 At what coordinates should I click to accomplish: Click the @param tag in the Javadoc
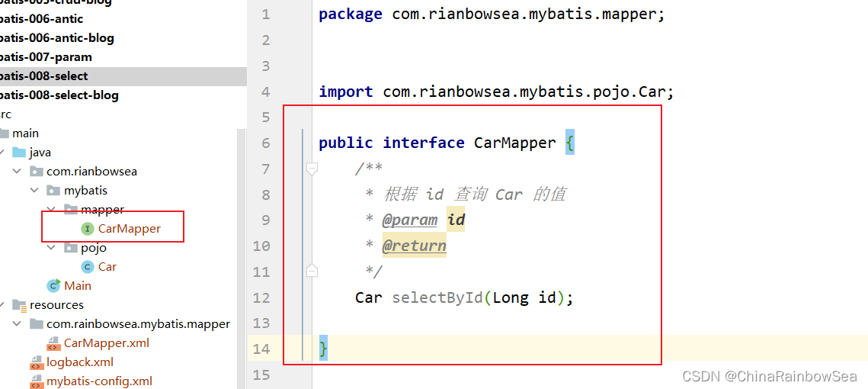(x=410, y=220)
